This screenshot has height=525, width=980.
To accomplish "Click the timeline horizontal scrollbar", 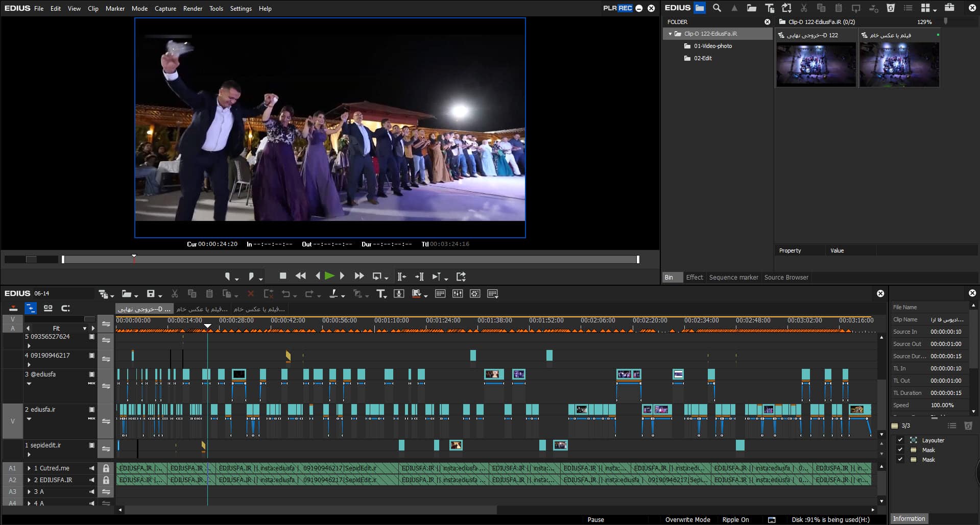I will tap(310, 510).
